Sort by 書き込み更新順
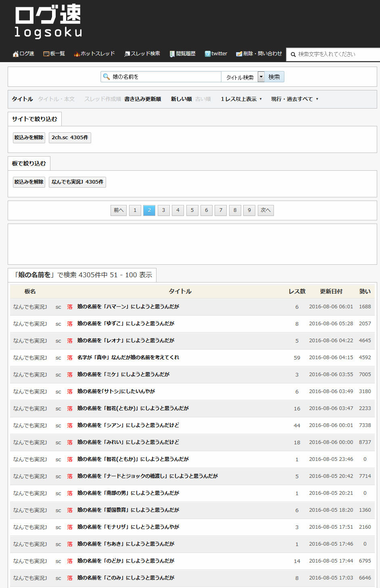This screenshot has height=588, width=380. (143, 99)
